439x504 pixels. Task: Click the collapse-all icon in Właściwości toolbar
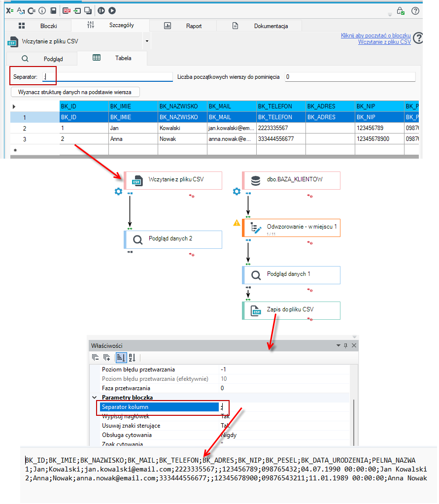(95, 357)
